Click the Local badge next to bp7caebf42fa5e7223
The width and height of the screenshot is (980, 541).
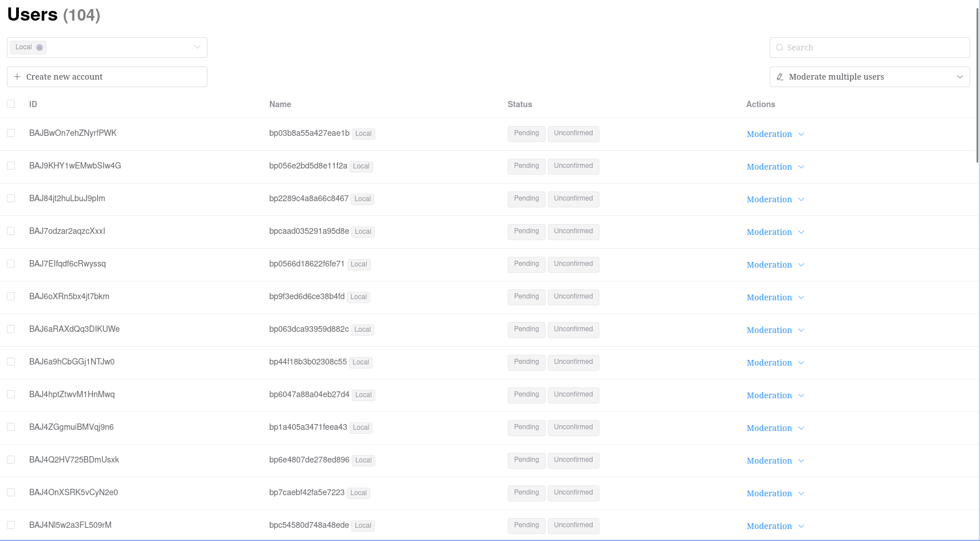click(x=358, y=493)
